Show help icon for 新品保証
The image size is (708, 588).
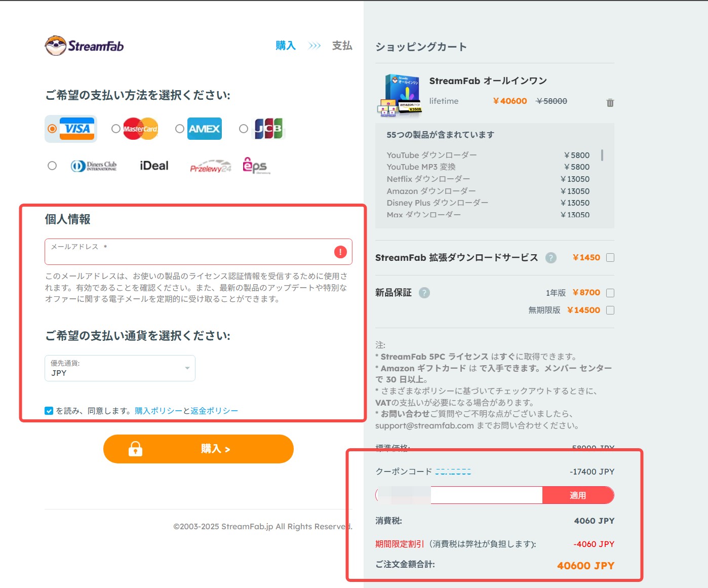pyautogui.click(x=424, y=293)
